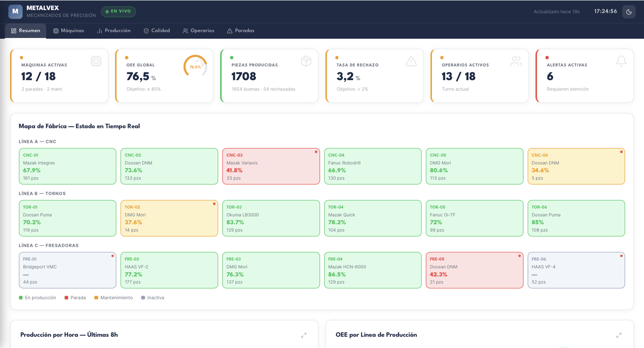644x348 pixels.
Task: Click the users icon in Operarios Activos
Action: coord(516,61)
